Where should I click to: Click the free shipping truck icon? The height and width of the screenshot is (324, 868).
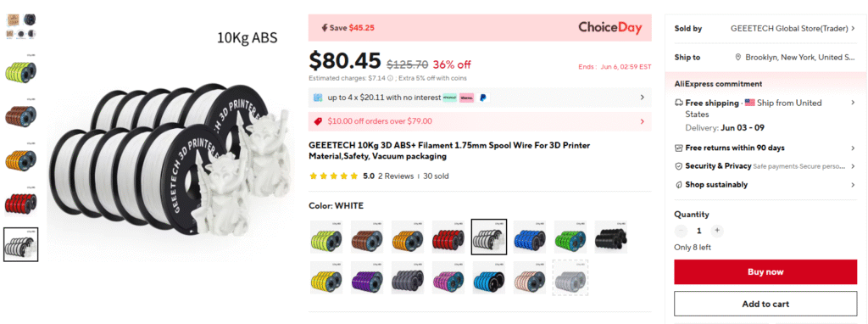point(679,103)
